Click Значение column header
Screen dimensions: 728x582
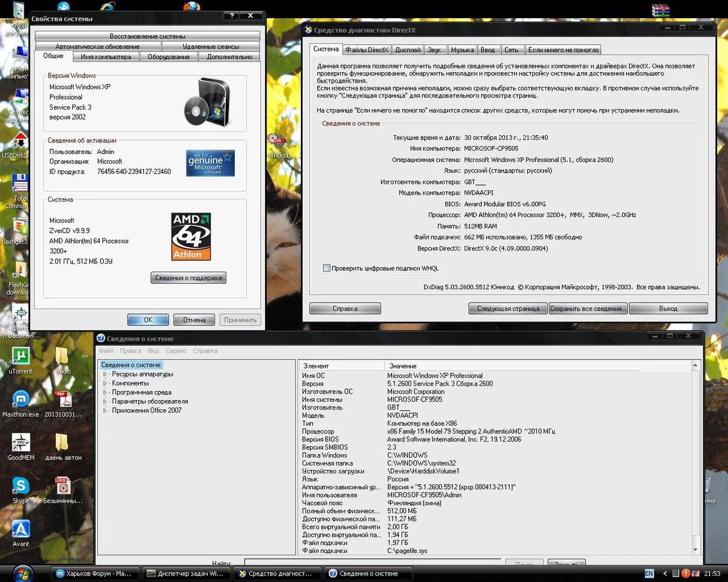513,366
